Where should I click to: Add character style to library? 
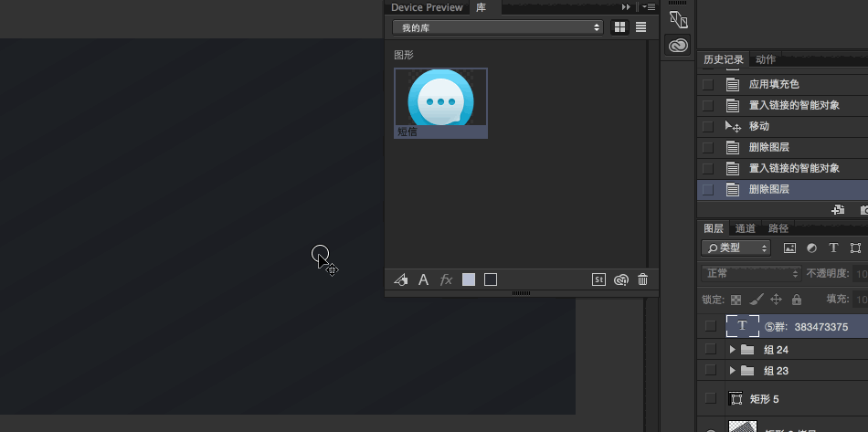coord(423,280)
